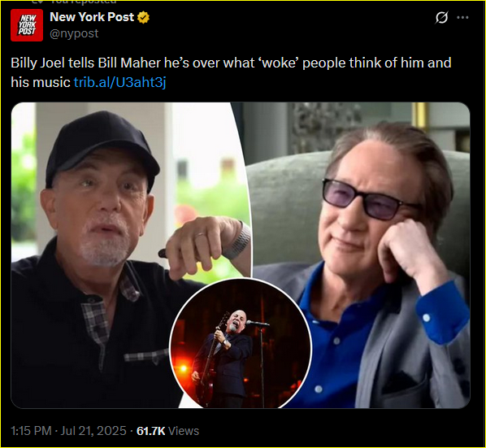Click the New York Post avatar logo
Screen dimensions: 486x448
[27, 25]
